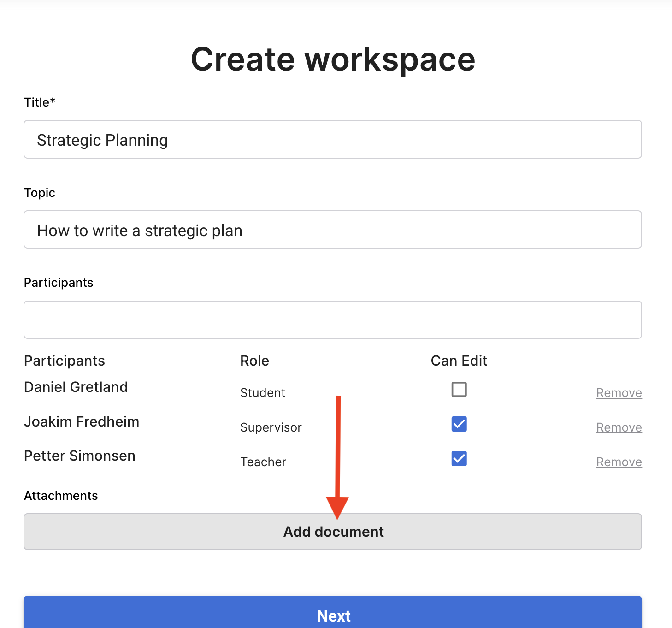
Task: Focus the Topic text field
Action: coord(332,230)
